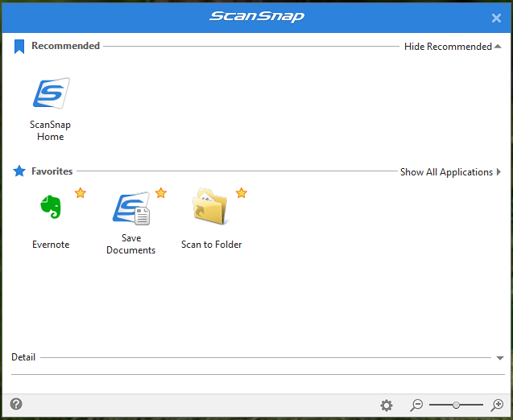
Task: Toggle the favorite star beside Scan to Folder
Action: (x=242, y=193)
